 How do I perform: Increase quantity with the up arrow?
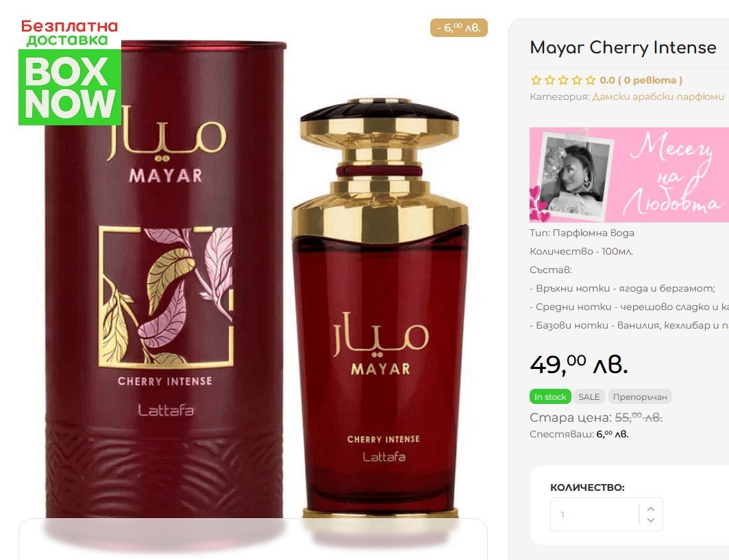pos(651,509)
